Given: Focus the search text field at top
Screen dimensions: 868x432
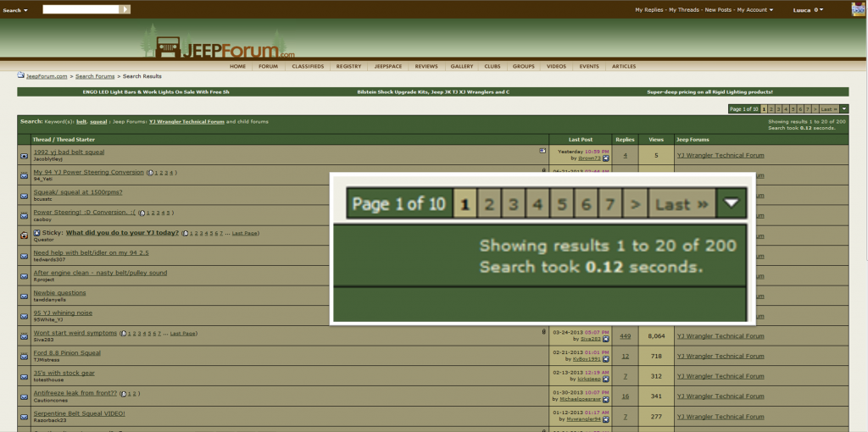Looking at the screenshot, I should coord(81,9).
